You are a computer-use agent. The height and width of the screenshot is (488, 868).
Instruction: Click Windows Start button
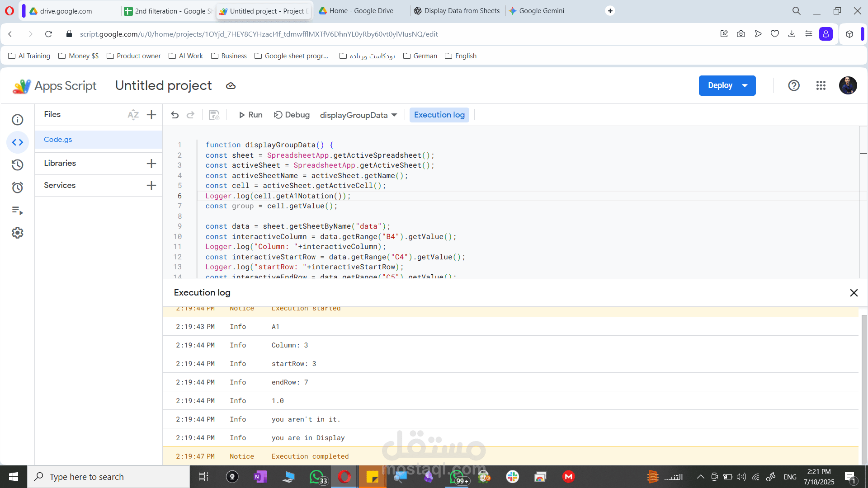click(14, 477)
